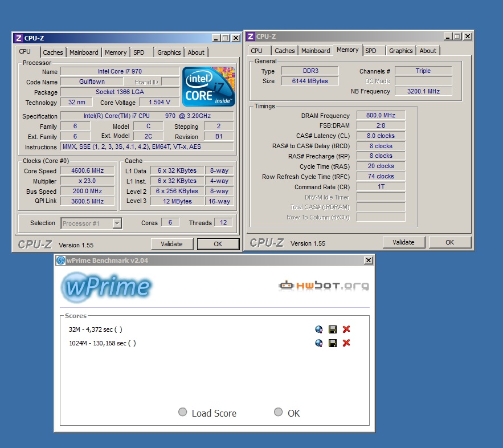Open the Processor #1 selection dropdown
The image size is (503, 448).
point(91,223)
